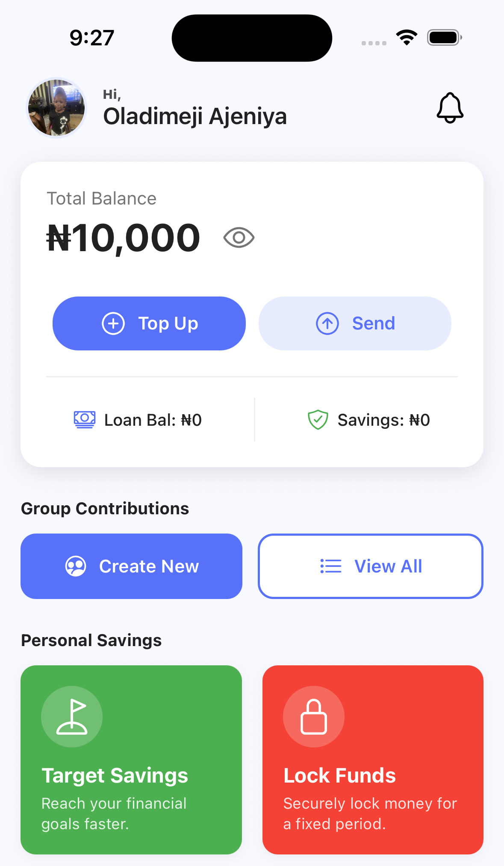
Task: Click the list icon in View All
Action: (x=331, y=566)
